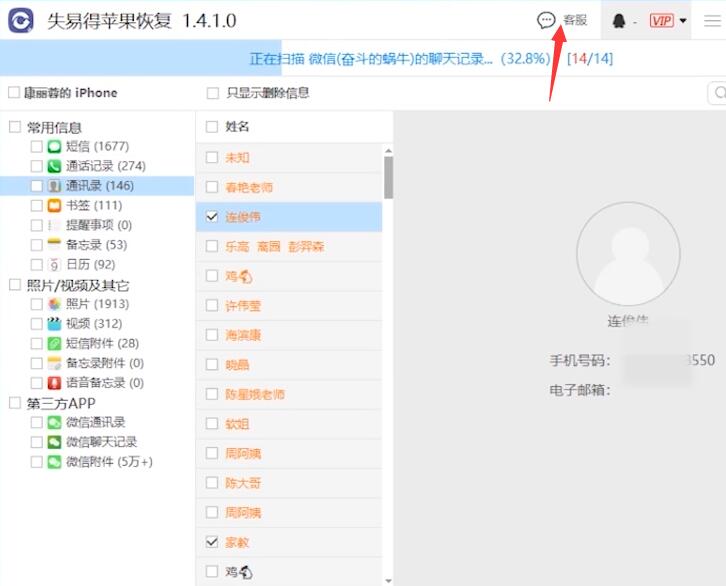The width and height of the screenshot is (726, 586).
Task: Click the app logo icon
Action: 21,20
